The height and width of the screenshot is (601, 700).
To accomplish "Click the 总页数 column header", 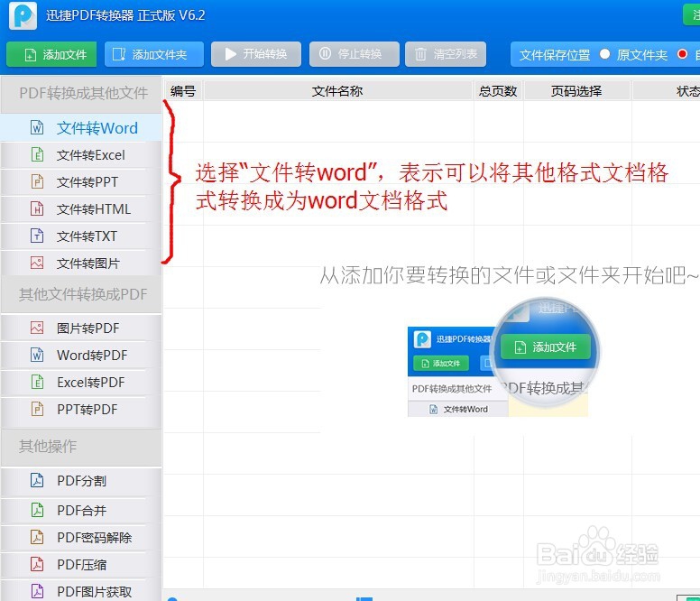I will pos(498,91).
